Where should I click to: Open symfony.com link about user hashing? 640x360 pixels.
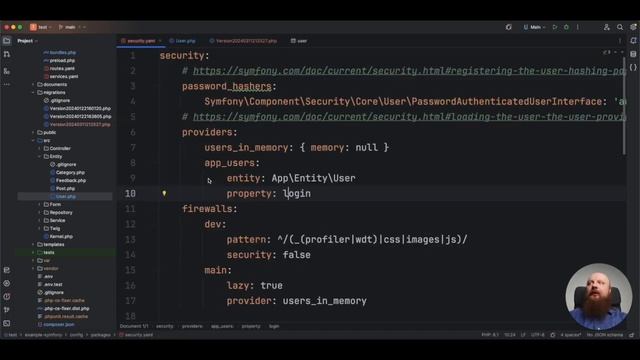click(x=409, y=71)
